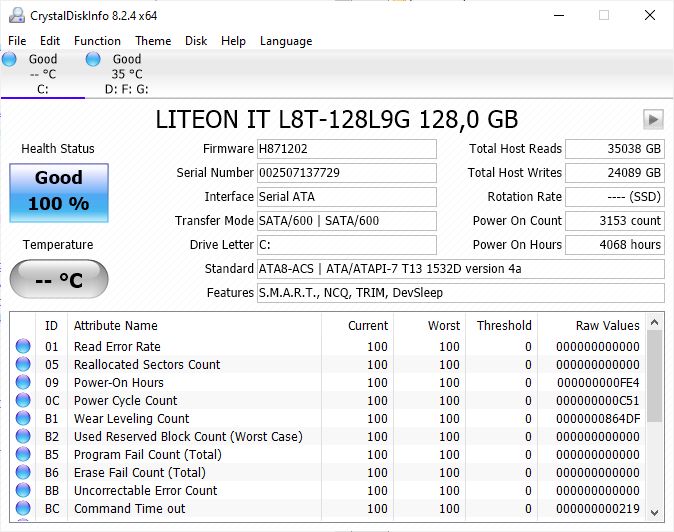Click status orb for Wear Leveling Count
Viewport: 674px width, 532px height.
[x=23, y=418]
